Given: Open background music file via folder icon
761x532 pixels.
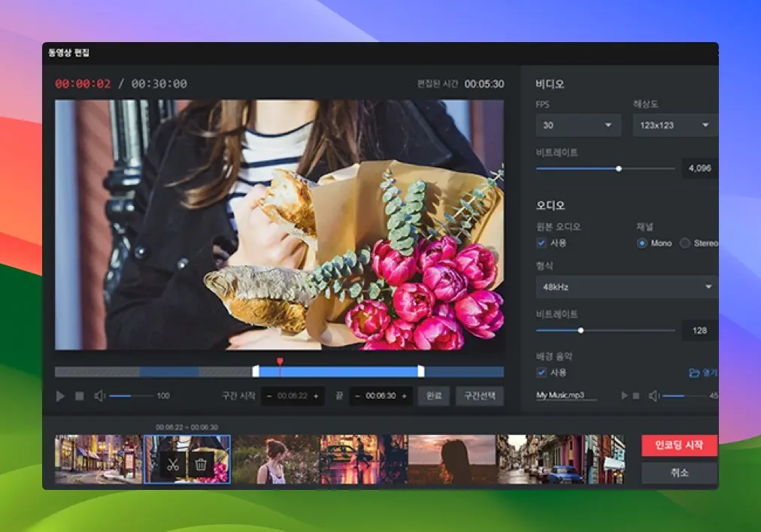Looking at the screenshot, I should click(695, 373).
